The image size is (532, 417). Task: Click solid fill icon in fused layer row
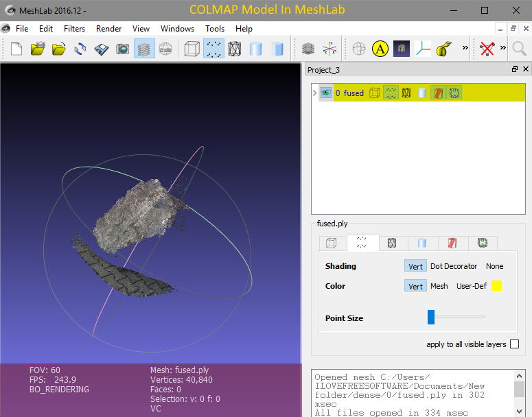[x=421, y=93]
